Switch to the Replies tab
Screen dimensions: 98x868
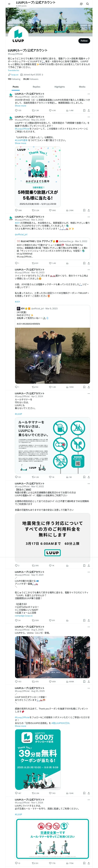click(36, 87)
